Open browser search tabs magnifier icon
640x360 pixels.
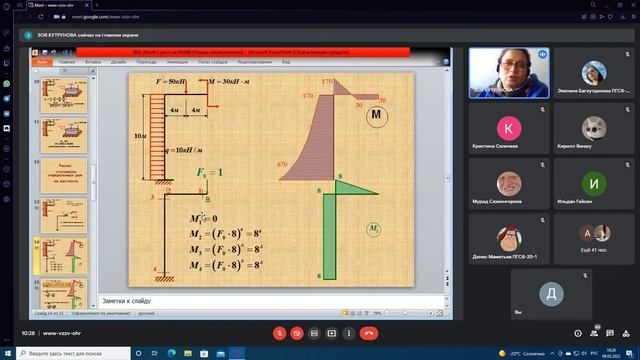click(x=593, y=5)
